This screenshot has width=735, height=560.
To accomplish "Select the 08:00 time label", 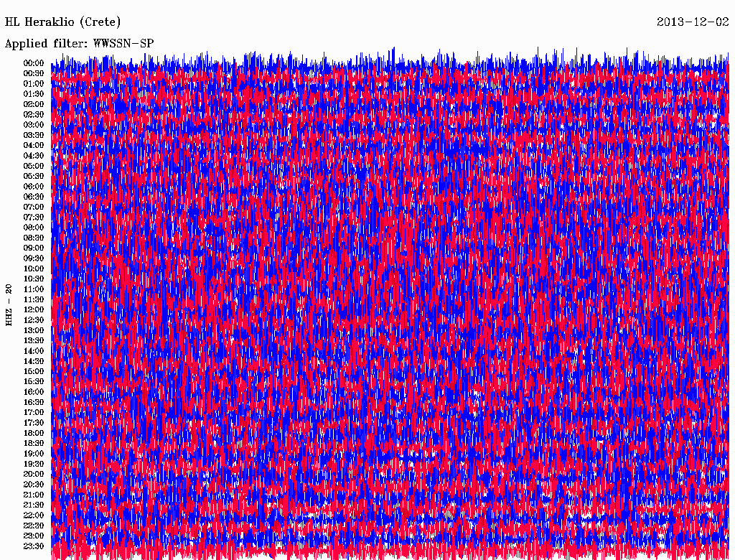I will pos(34,228).
